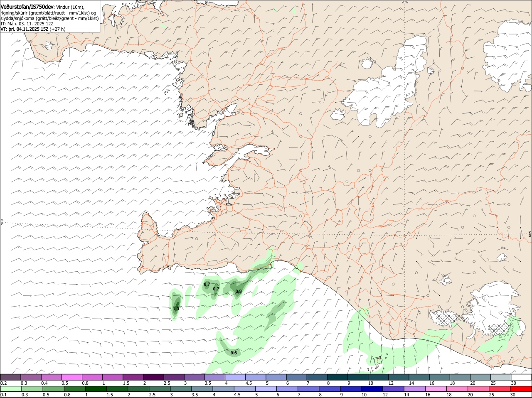Click the 1.0 precipitation value on the map

pyautogui.click(x=176, y=309)
